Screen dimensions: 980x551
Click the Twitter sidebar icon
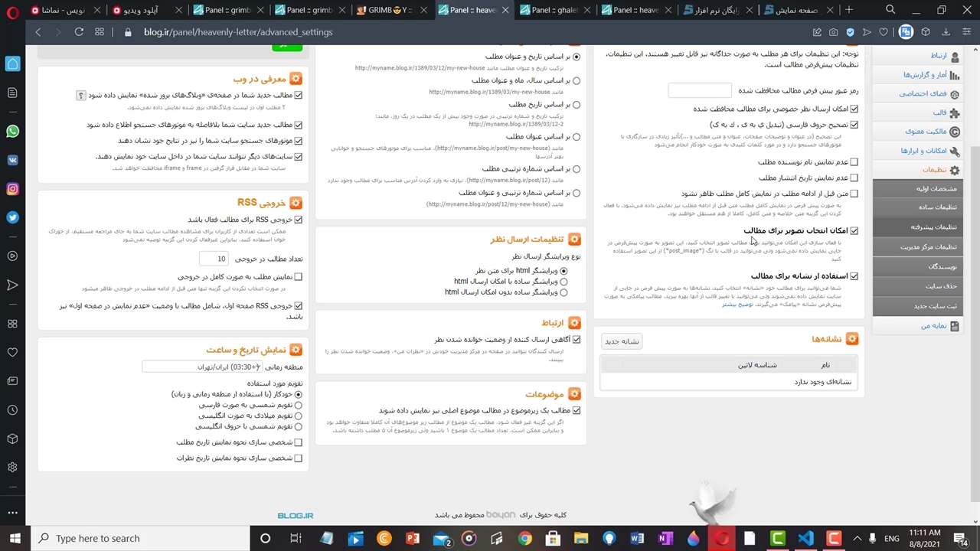(x=12, y=217)
